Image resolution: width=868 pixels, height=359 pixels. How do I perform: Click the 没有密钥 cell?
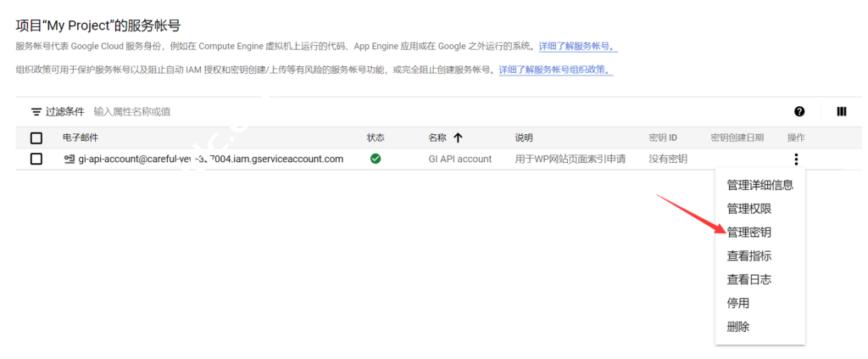click(x=668, y=160)
